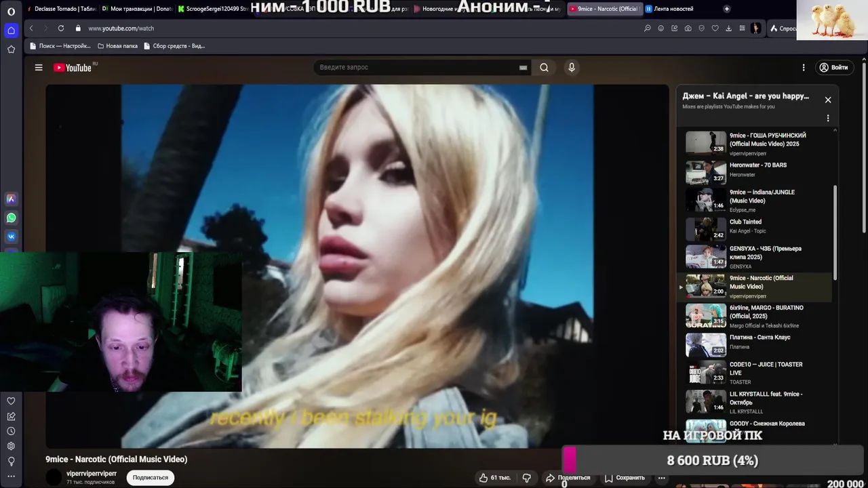Open the ad blocker shield icon
This screenshot has height=488, width=868.
pyautogui.click(x=702, y=28)
